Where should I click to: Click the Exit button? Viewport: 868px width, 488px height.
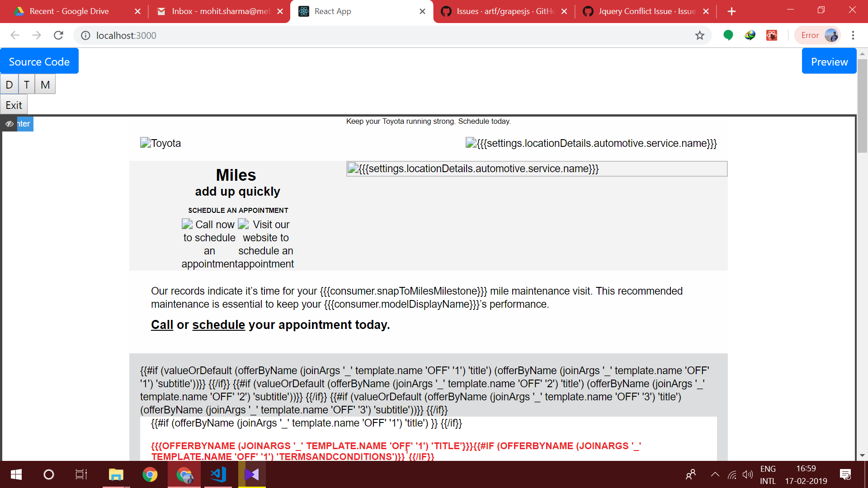point(14,105)
